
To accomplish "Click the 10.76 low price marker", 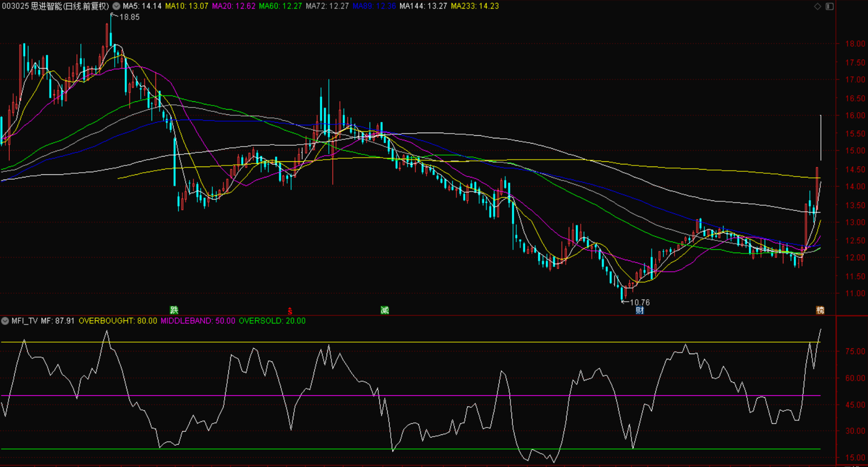I will [x=640, y=302].
